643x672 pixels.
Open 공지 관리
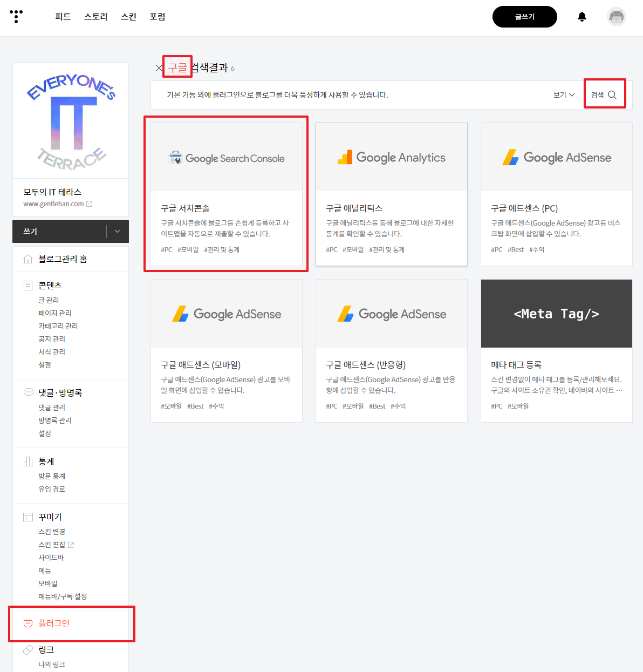[52, 339]
